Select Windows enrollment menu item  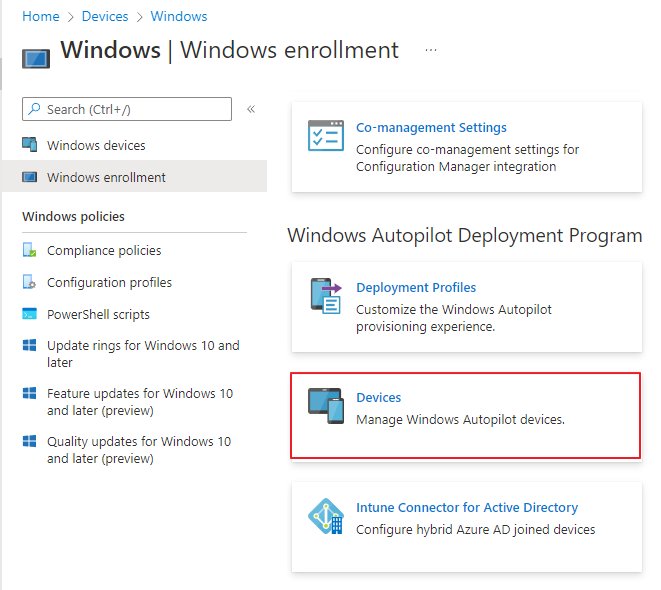tap(134, 177)
